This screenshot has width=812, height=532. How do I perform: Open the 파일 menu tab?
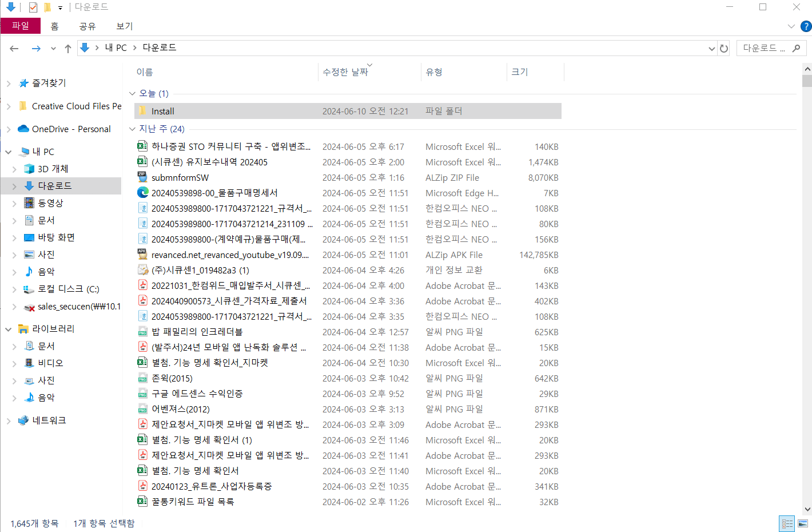[x=21, y=26]
